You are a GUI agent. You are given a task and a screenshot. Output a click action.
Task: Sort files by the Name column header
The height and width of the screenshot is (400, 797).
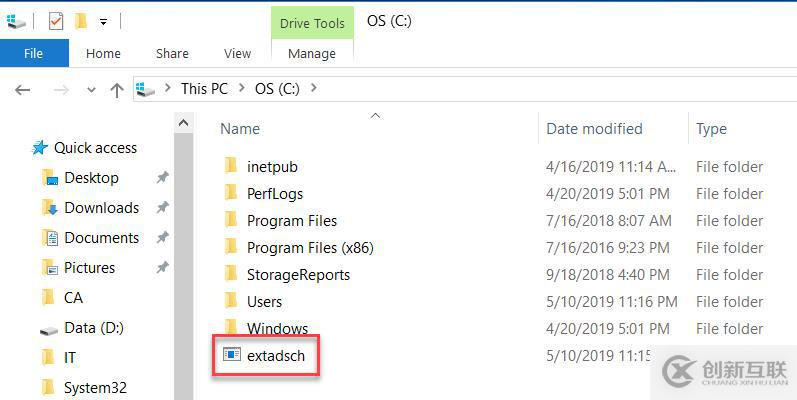tap(240, 129)
